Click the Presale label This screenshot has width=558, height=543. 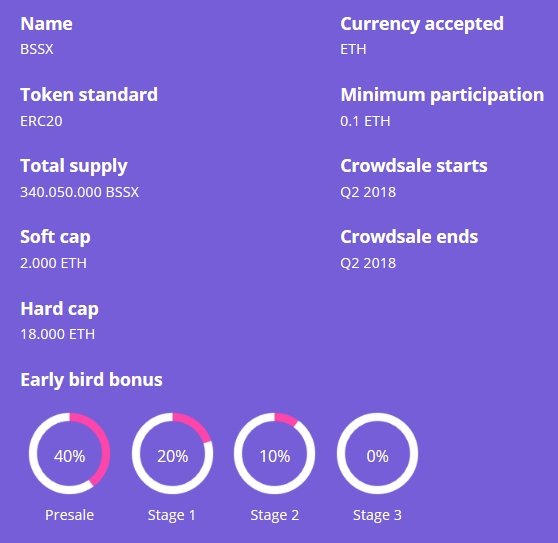pyautogui.click(x=69, y=515)
